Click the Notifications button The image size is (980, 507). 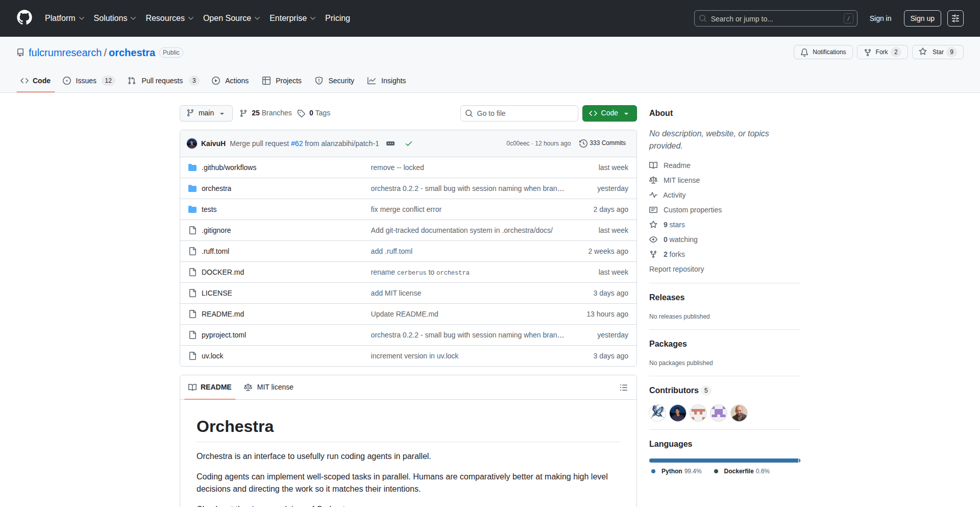pyautogui.click(x=823, y=52)
